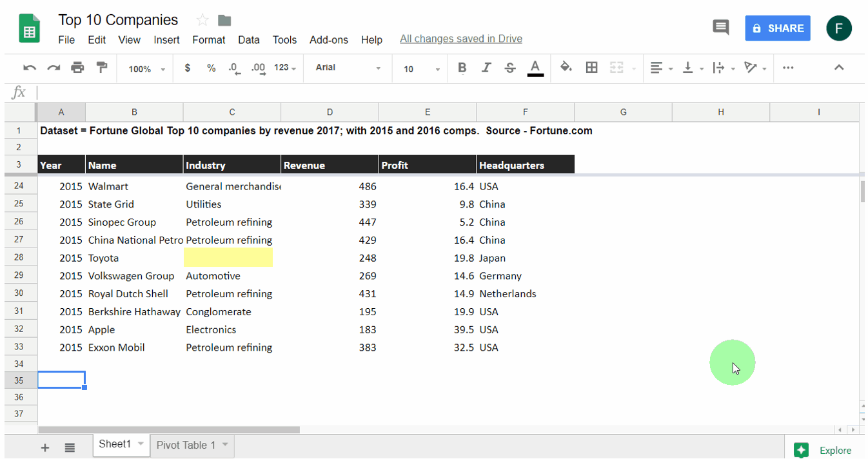Open the Data menu
The width and height of the screenshot is (868, 459).
[x=249, y=40]
